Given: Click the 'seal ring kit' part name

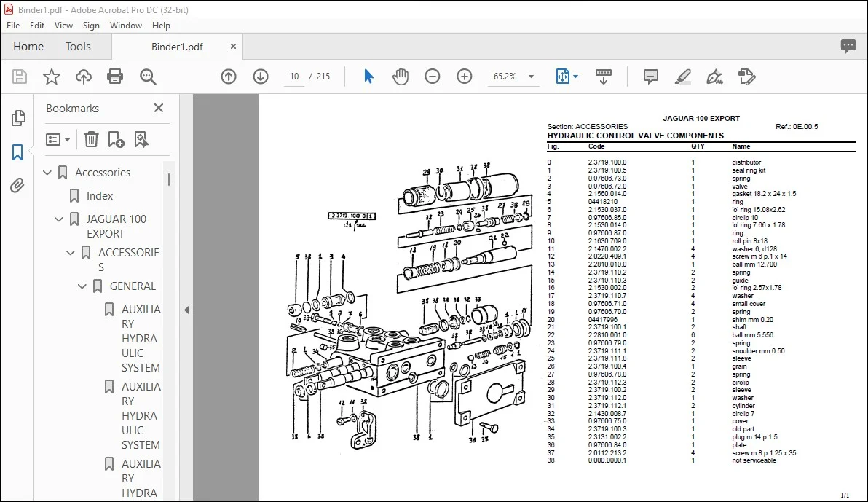Looking at the screenshot, I should pos(749,170).
